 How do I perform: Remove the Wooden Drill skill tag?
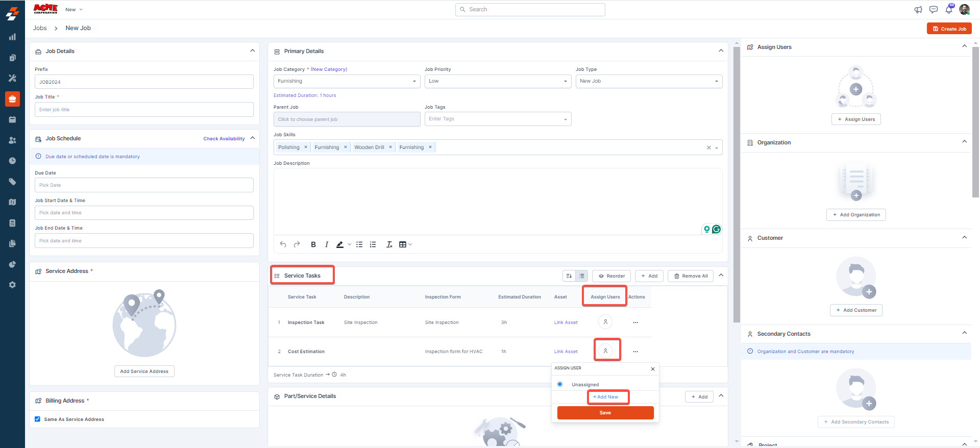(390, 147)
